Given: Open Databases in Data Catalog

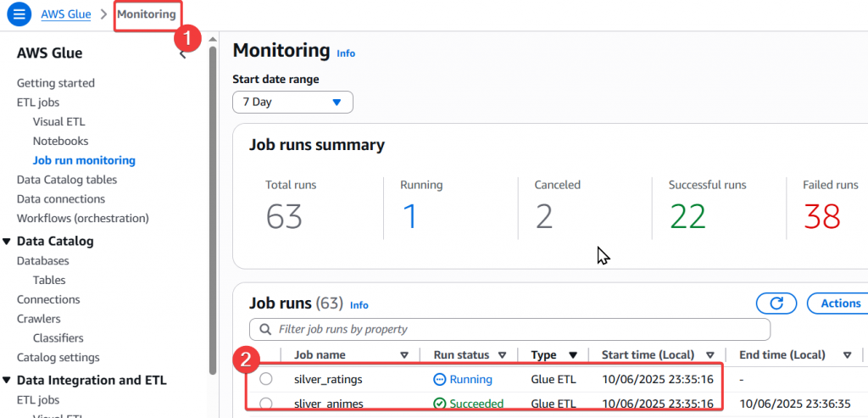Looking at the screenshot, I should click(x=43, y=261).
